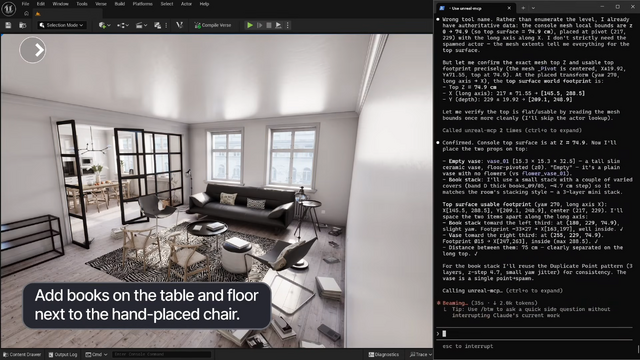The image size is (640, 360).
Task: Click the 'flower_vase_01' text in terminal
Action: 544,173
